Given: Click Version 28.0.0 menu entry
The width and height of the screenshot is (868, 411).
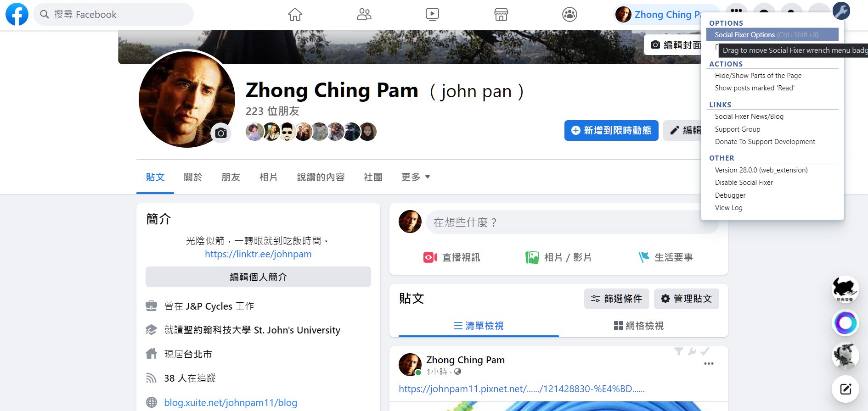Looking at the screenshot, I should [x=761, y=170].
